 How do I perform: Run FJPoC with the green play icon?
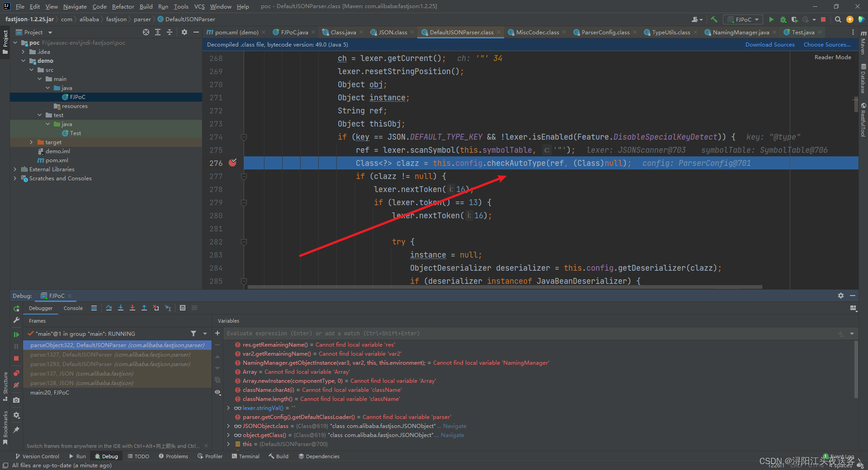click(x=771, y=19)
